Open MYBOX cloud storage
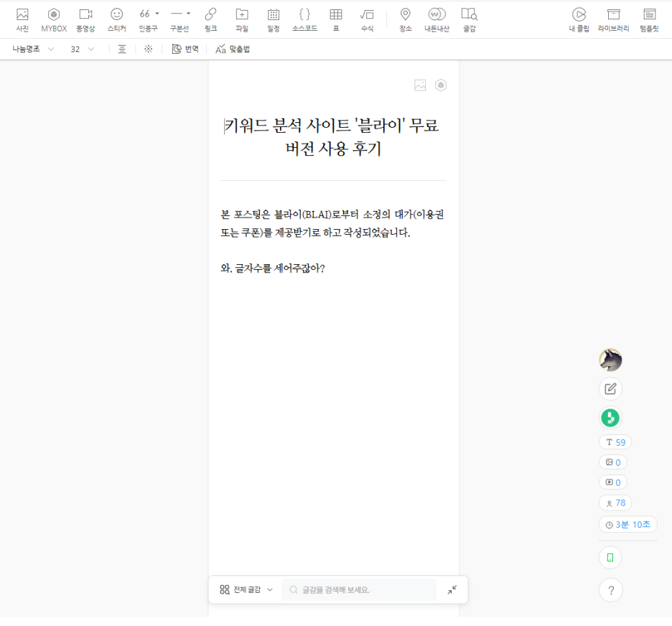This screenshot has height=626, width=672. point(54,19)
